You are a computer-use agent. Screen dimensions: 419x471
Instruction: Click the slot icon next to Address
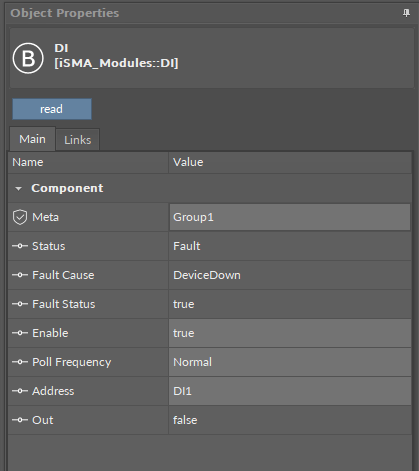tap(20, 391)
